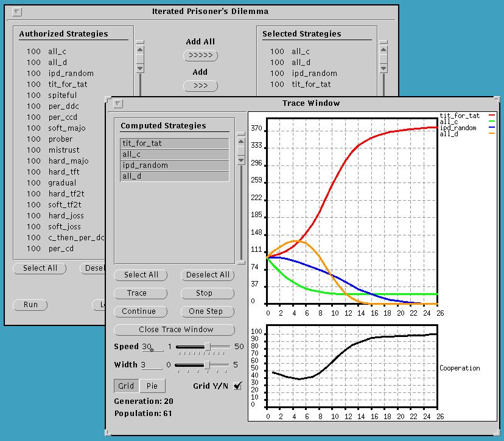Switch to Pie view mode
The width and height of the screenshot is (504, 441).
tap(152, 386)
